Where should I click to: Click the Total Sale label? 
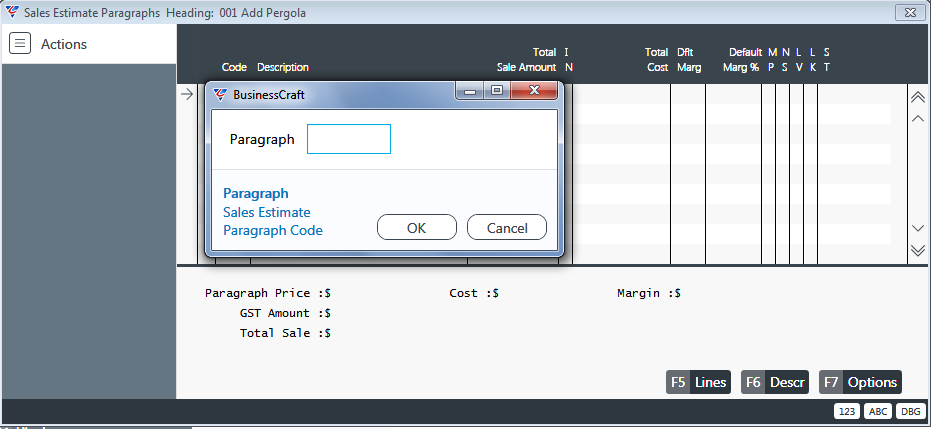pos(286,333)
